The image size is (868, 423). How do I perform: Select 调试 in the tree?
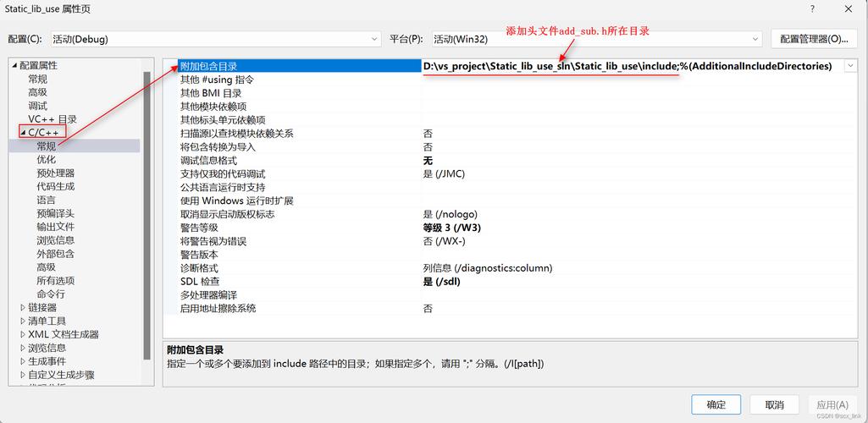37,106
